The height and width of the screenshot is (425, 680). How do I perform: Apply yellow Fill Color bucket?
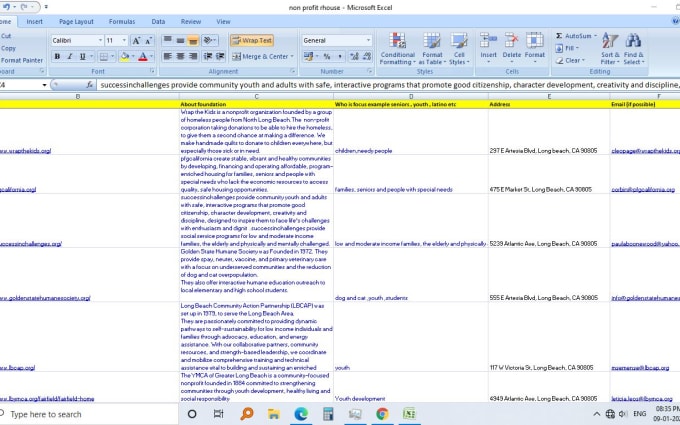point(124,56)
